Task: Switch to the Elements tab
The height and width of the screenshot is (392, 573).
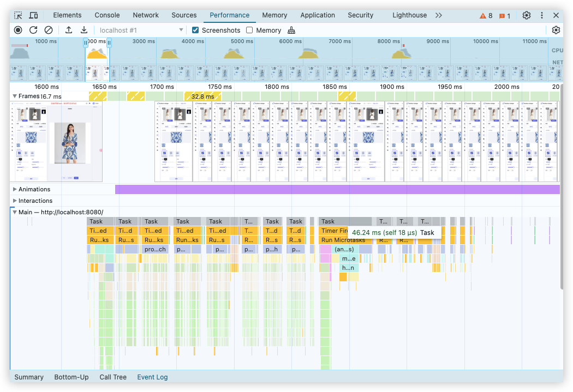Action: click(67, 15)
